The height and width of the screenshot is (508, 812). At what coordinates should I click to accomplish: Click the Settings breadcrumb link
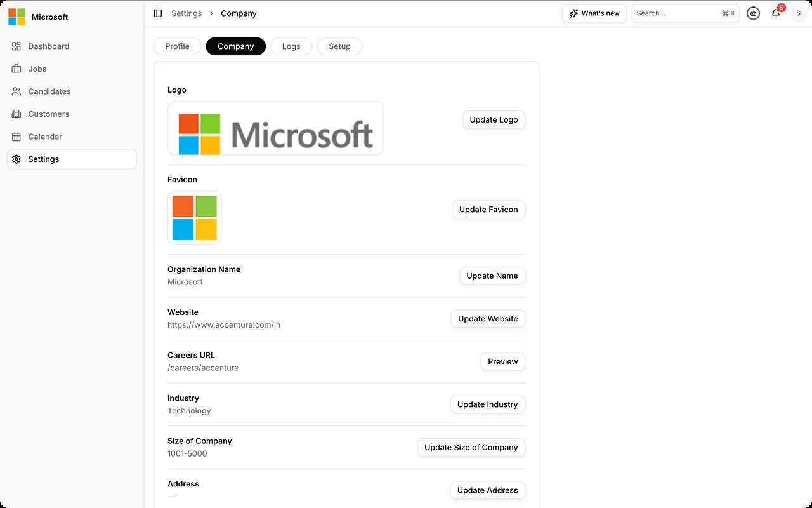point(187,13)
